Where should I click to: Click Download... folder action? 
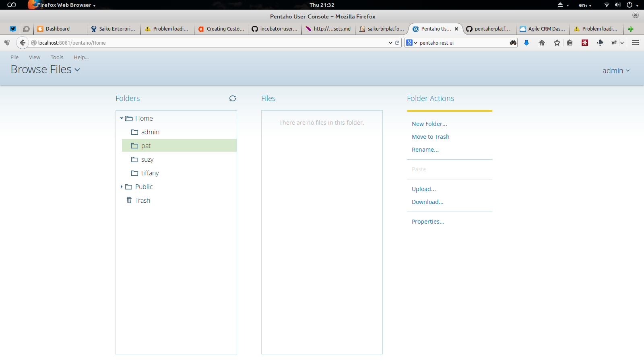point(427,202)
